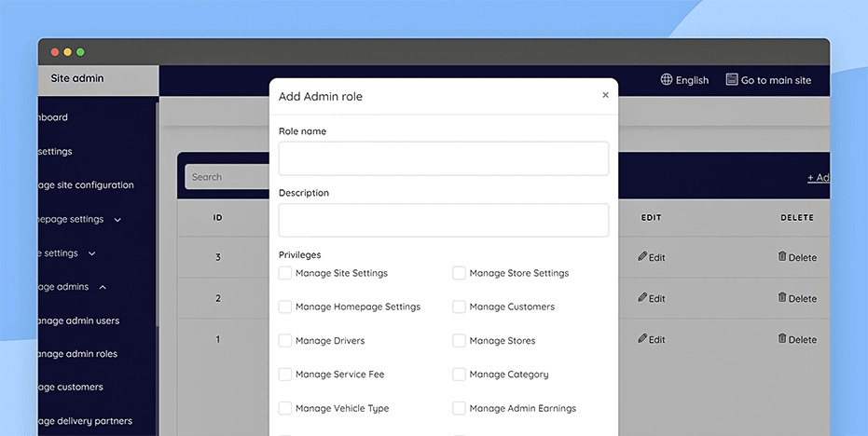
Task: Click the pencil icon in row 2
Action: click(x=642, y=298)
